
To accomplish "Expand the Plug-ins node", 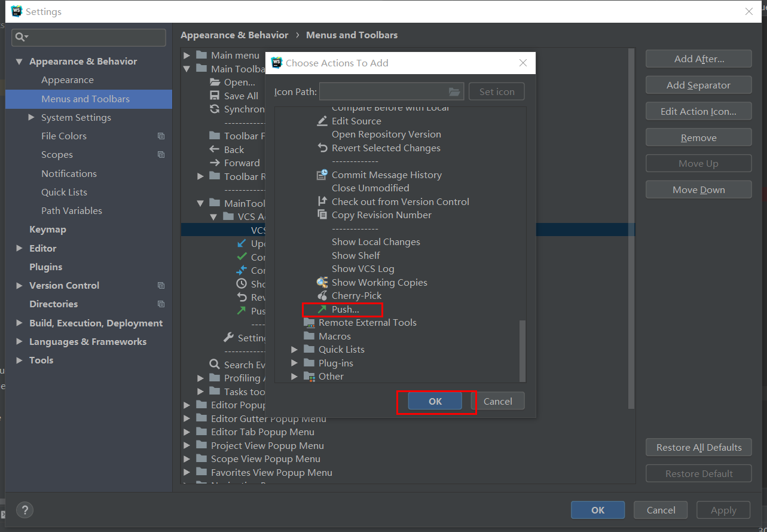I will [294, 363].
